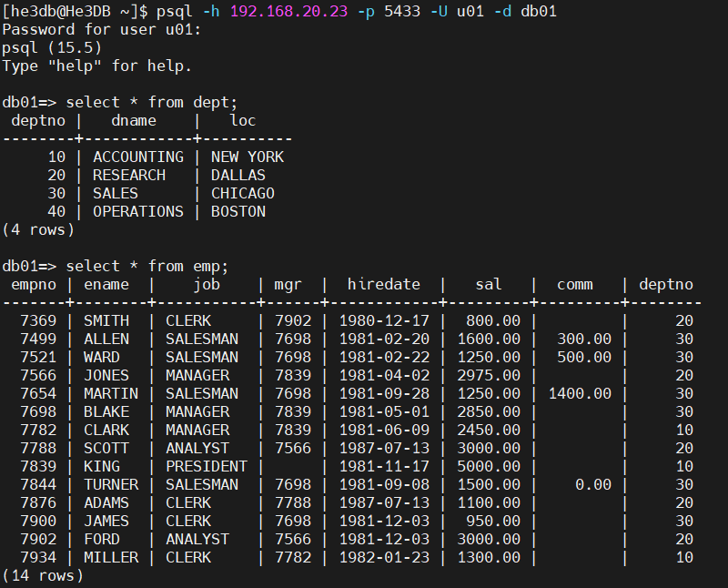The image size is (728, 588).
Task: Click salary value 1100.00
Action: (489, 502)
